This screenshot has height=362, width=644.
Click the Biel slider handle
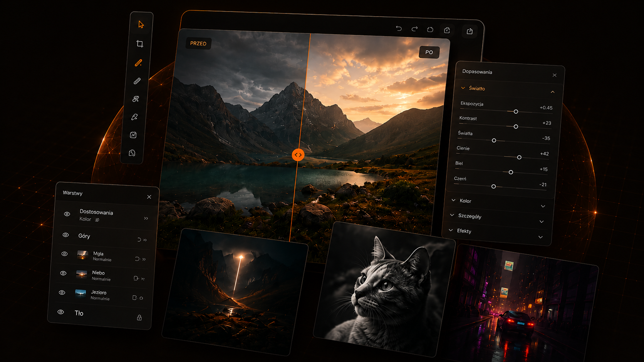[511, 172]
